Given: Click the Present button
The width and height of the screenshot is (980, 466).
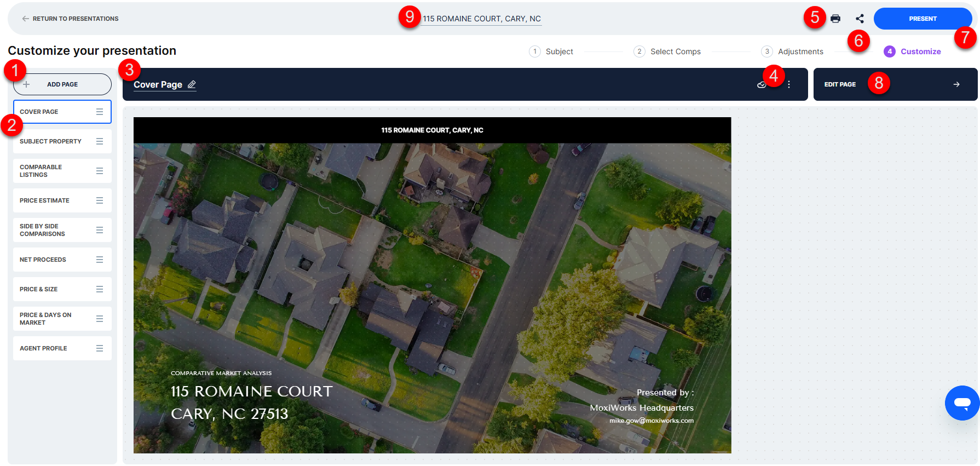Looking at the screenshot, I should coord(923,19).
